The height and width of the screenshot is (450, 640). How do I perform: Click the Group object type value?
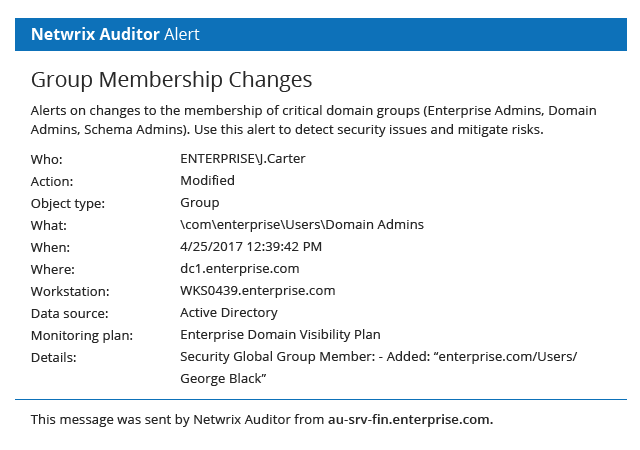coord(199,203)
